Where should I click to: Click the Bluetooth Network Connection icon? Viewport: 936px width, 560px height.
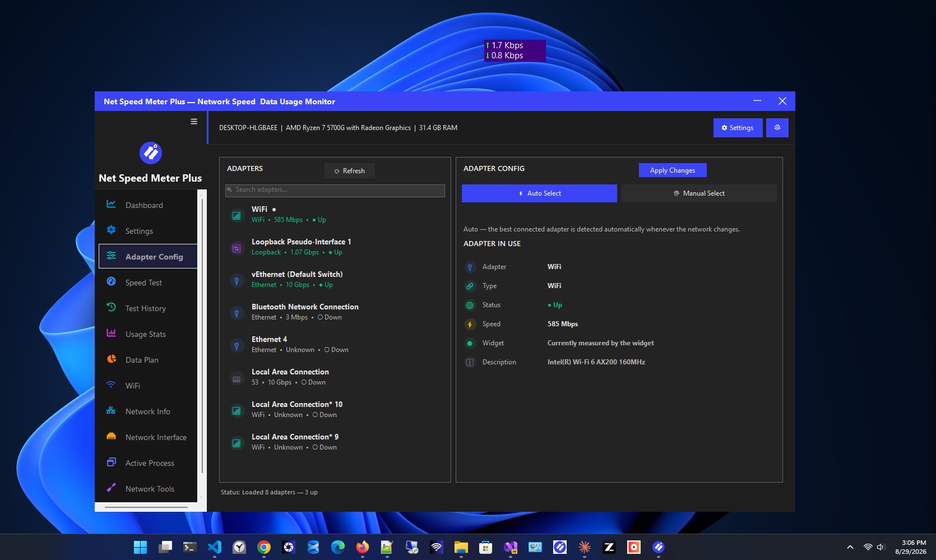coord(237,313)
